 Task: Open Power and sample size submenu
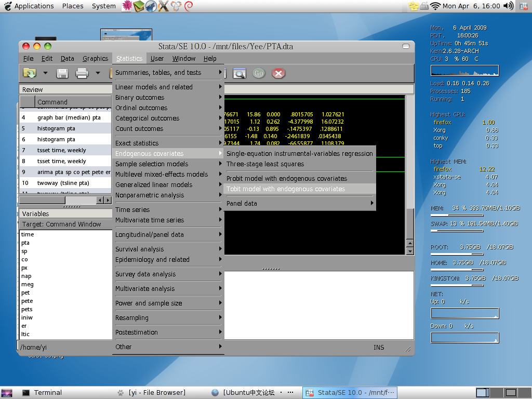click(x=168, y=303)
